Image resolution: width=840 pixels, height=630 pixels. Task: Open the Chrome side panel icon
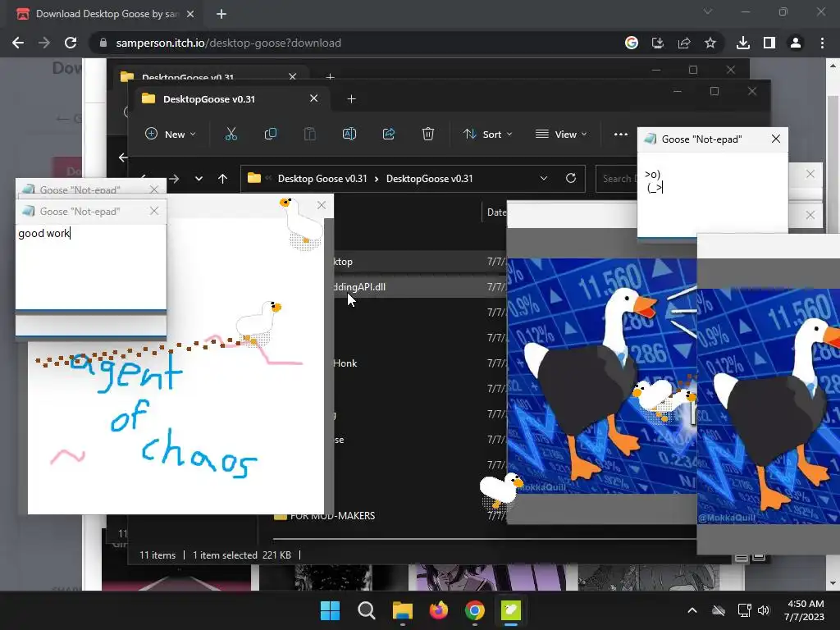pyautogui.click(x=769, y=43)
